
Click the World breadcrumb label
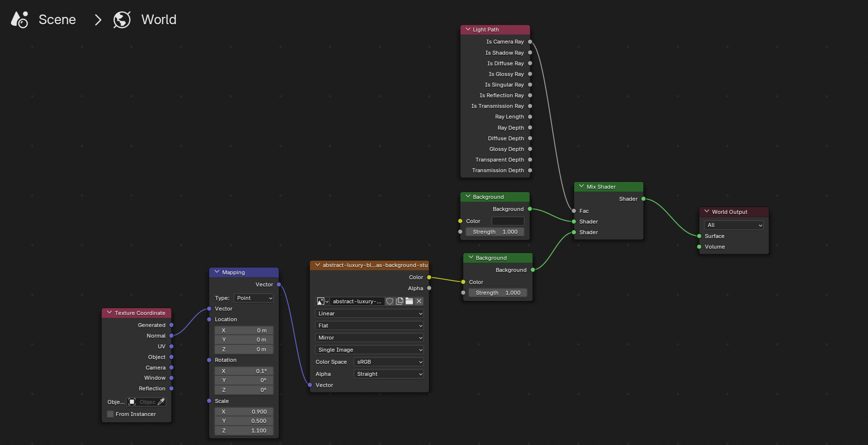[159, 20]
